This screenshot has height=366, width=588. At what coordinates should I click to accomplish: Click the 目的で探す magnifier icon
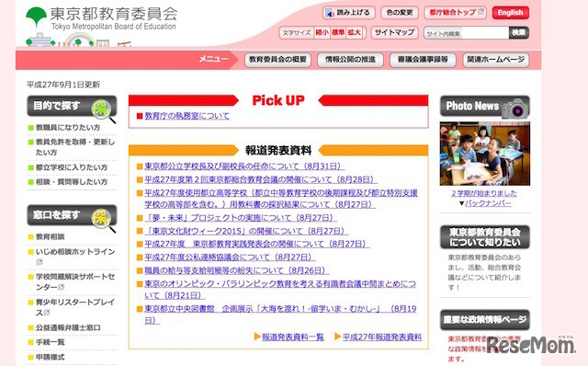tap(104, 110)
